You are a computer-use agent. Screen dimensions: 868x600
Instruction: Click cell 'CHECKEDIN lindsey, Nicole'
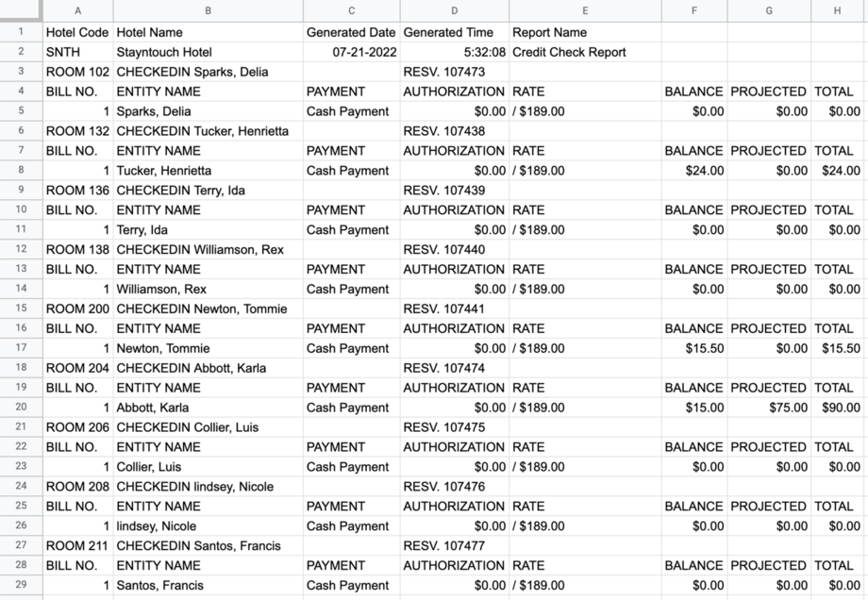click(x=209, y=487)
